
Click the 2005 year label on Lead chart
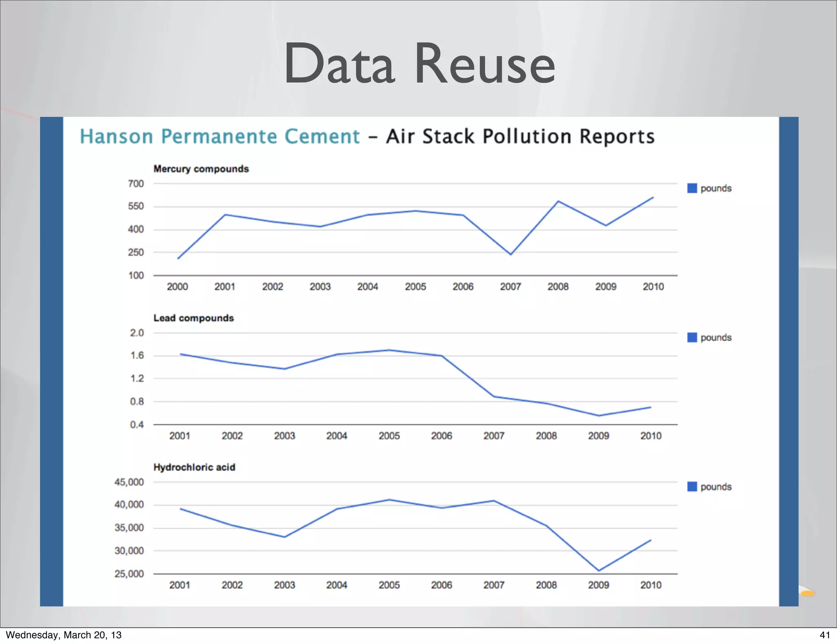pos(389,436)
